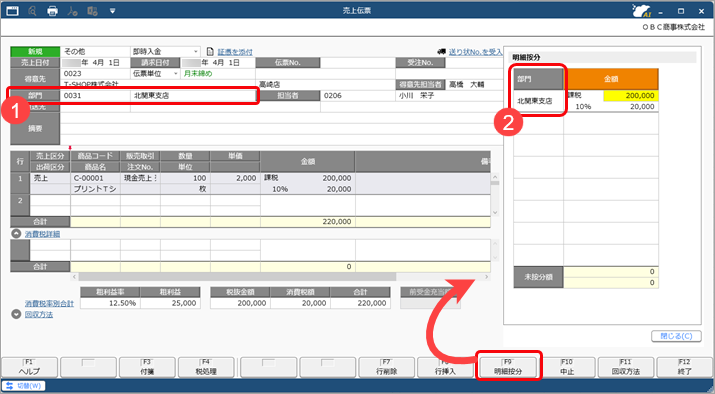Screen dimensions: 715x394
Task: Click the 摘要 input field
Action: (281, 129)
